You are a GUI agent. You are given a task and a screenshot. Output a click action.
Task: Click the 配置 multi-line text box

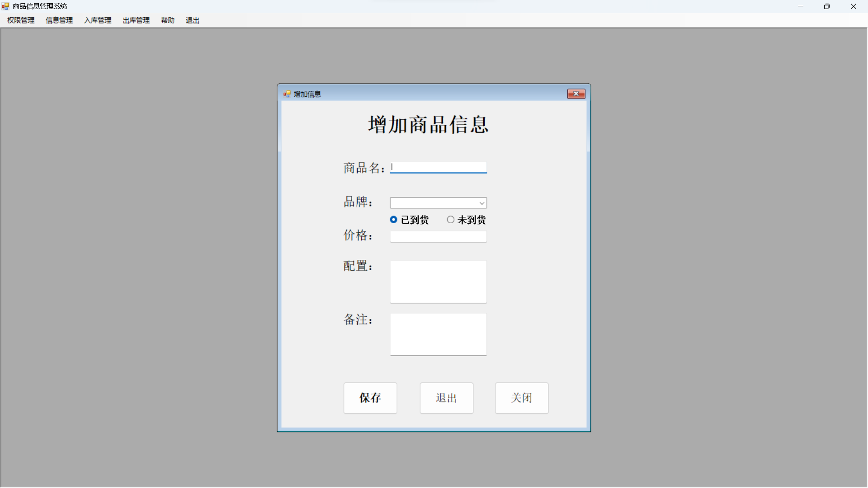point(439,282)
